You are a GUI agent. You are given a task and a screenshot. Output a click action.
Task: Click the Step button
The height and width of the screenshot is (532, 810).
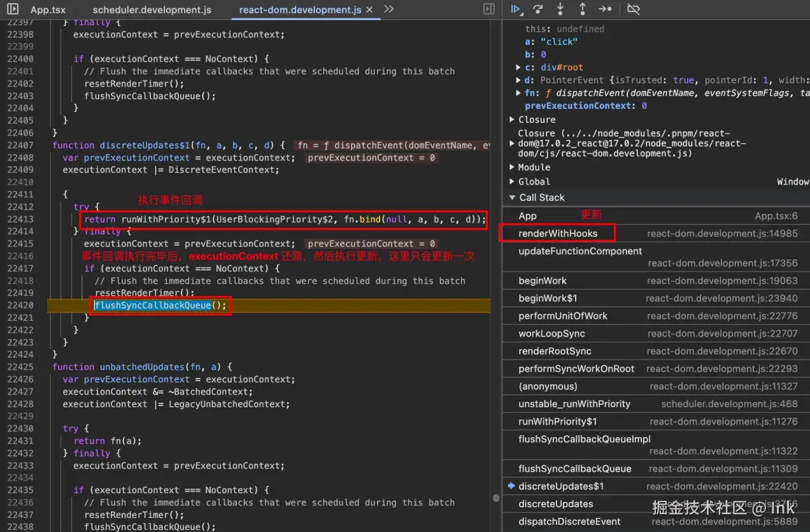(605, 10)
